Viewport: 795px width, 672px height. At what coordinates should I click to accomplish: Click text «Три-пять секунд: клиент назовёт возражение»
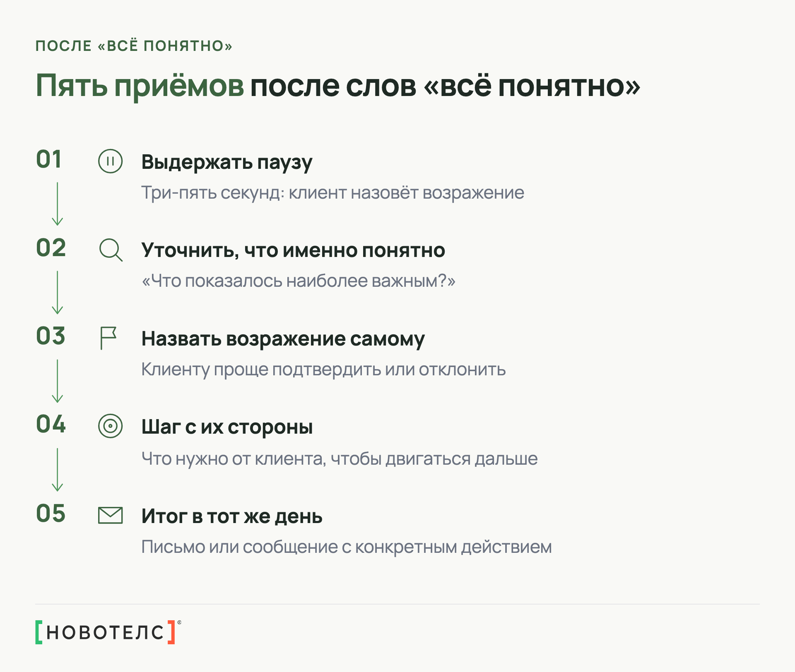(332, 193)
